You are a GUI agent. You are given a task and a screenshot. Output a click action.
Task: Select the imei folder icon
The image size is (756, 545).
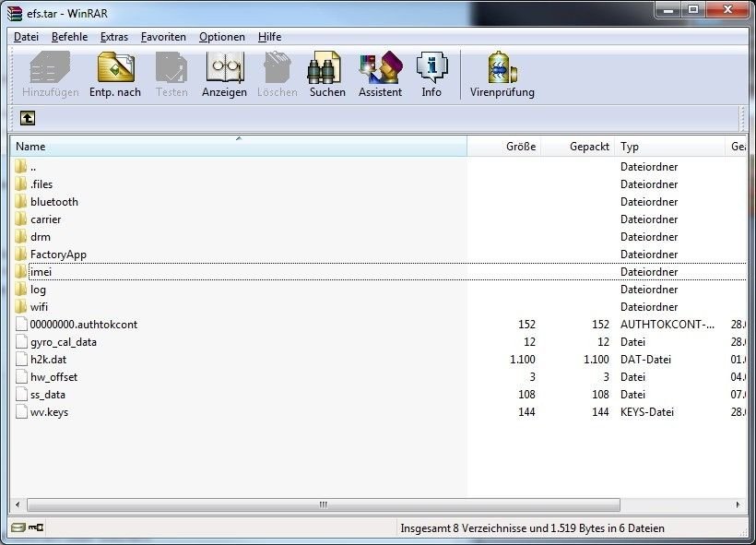(x=20, y=272)
